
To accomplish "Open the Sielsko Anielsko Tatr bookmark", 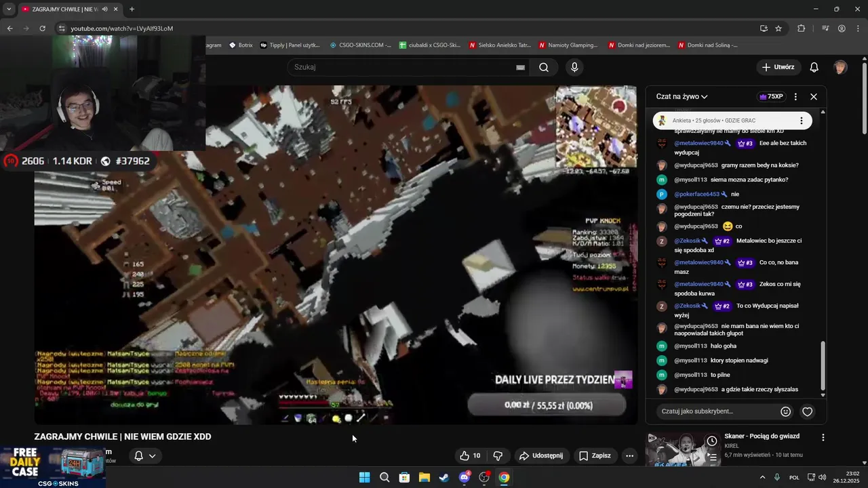I will tap(500, 45).
